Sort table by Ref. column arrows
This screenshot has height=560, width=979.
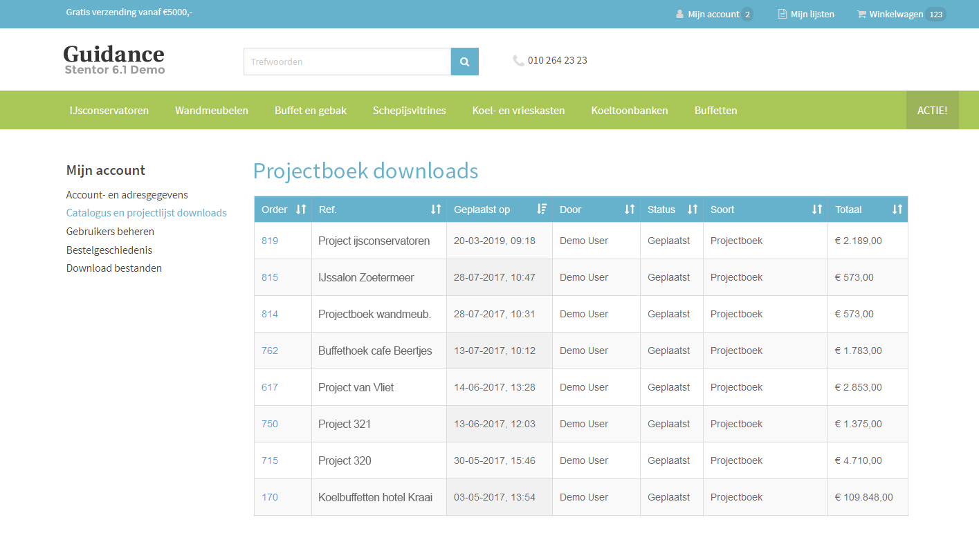[436, 209]
